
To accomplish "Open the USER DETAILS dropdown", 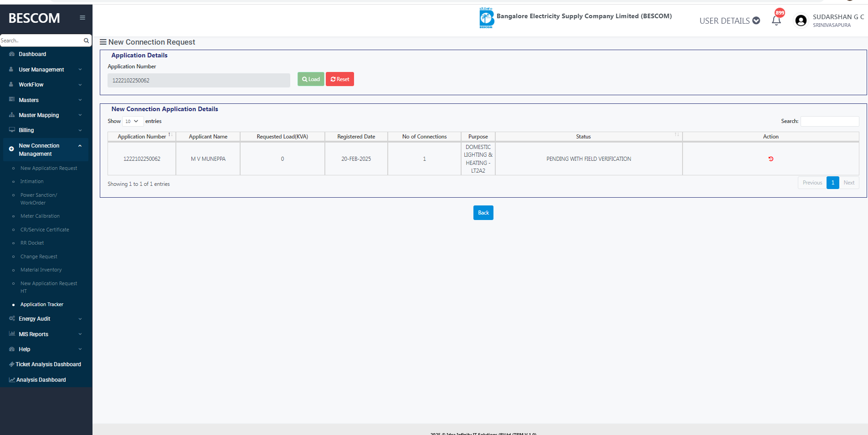I will [x=729, y=20].
